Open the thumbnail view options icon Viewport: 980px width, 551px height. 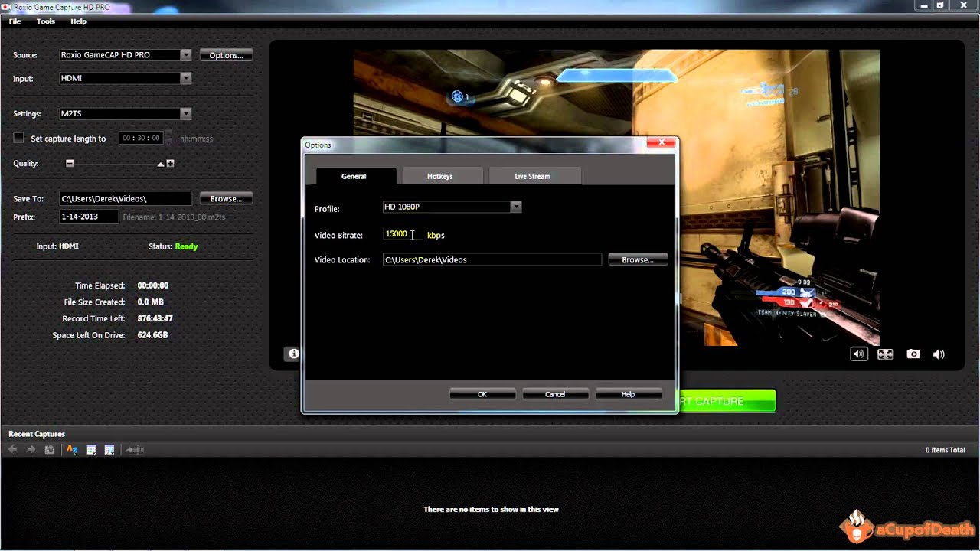tap(90, 449)
